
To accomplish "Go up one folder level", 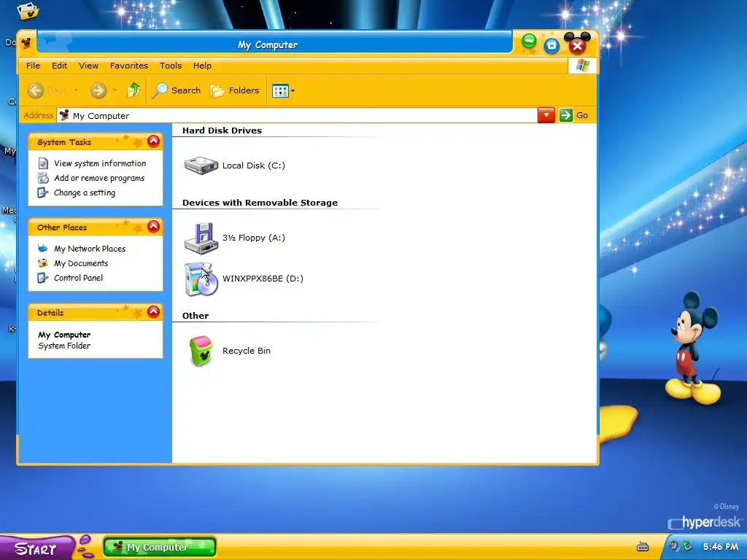I will pyautogui.click(x=134, y=90).
